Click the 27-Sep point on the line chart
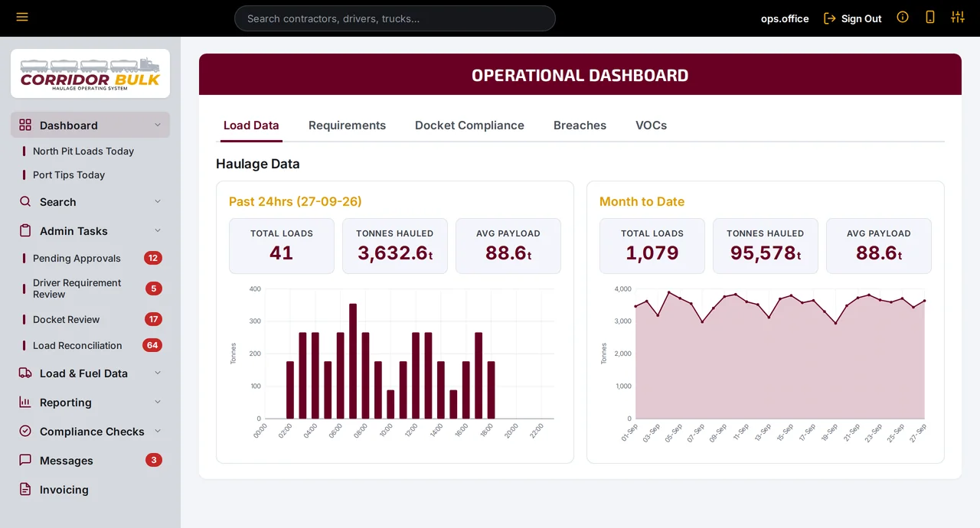Viewport: 980px width, 528px height. [924, 301]
